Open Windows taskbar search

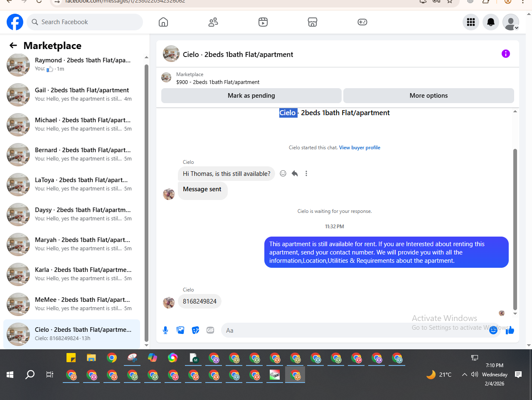pos(30,375)
